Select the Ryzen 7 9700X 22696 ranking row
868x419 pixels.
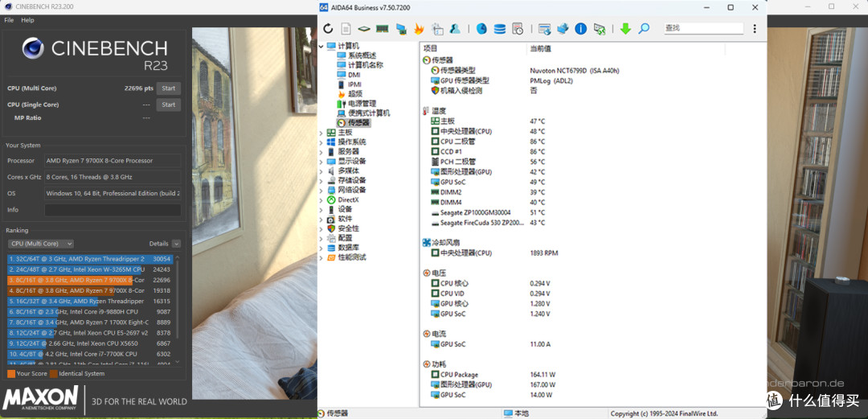point(91,280)
